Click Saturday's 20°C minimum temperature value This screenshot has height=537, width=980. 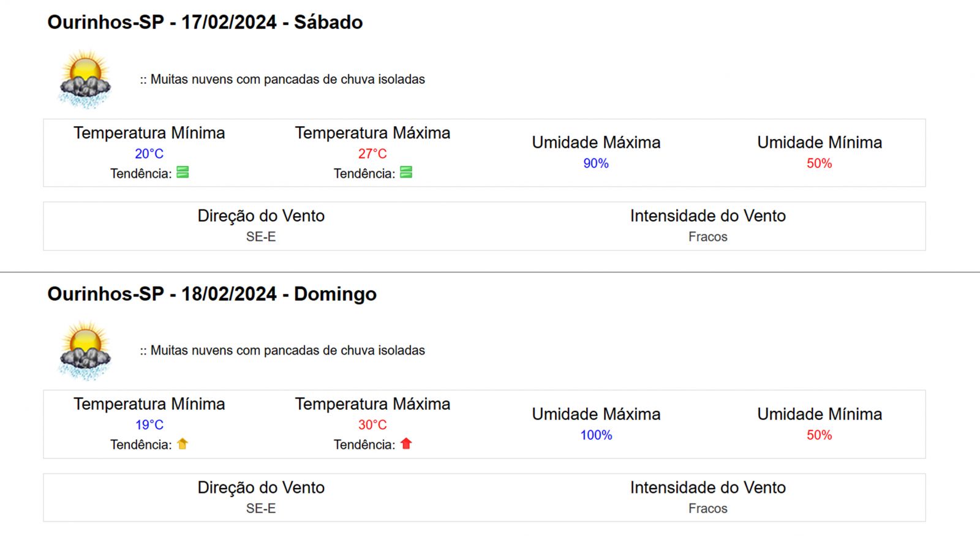click(x=149, y=154)
